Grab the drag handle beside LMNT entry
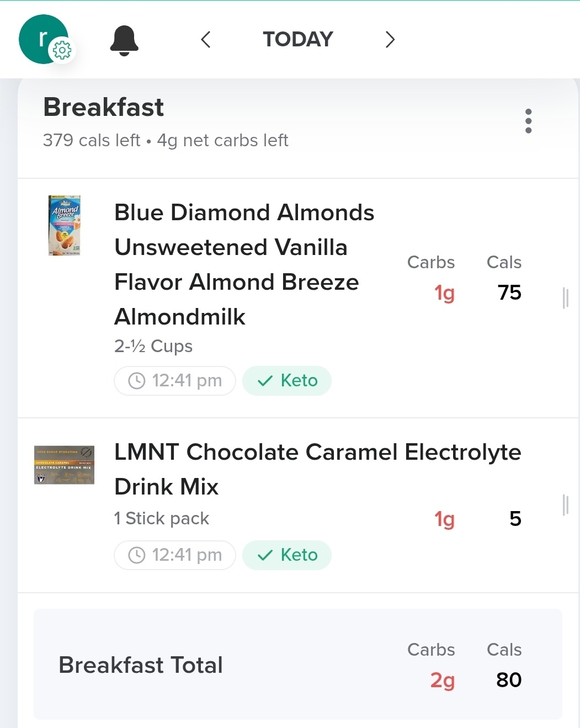This screenshot has height=728, width=580. (x=565, y=505)
